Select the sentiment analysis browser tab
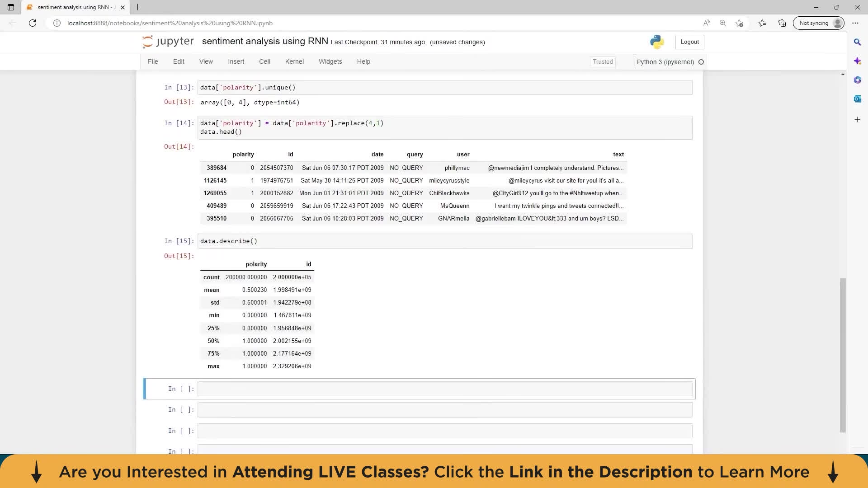Viewport: 868px width, 488px height. pos(75,7)
